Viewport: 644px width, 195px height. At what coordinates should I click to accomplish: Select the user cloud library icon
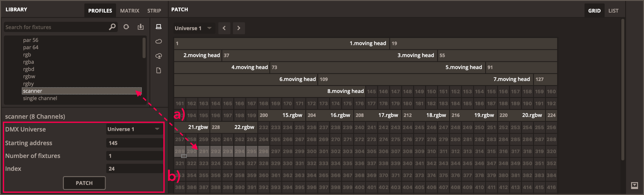coord(159,56)
